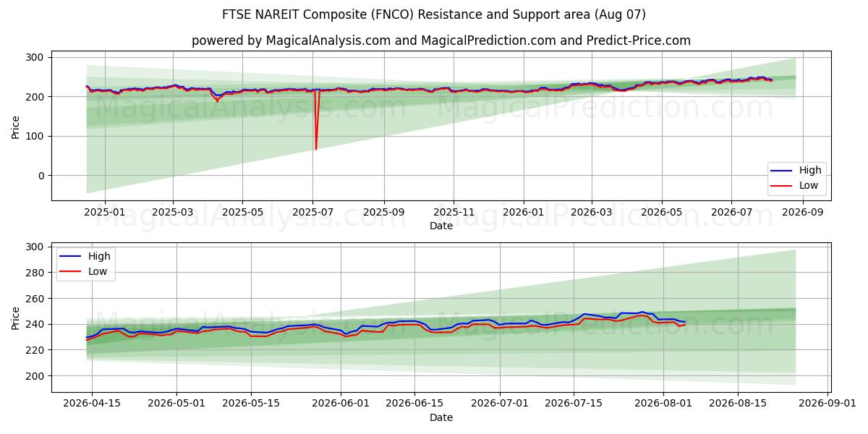The height and width of the screenshot is (434, 868).
Task: Click the 2026-06-01 label on the bottom chart
Action: tap(341, 405)
